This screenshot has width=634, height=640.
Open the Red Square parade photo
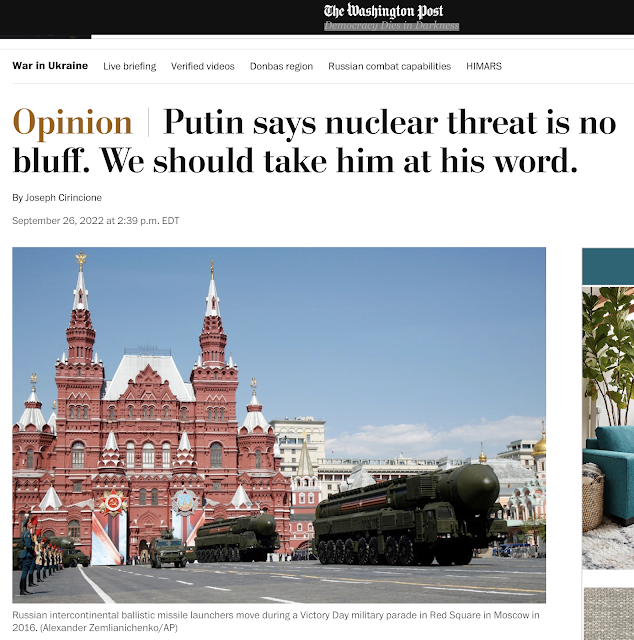(279, 425)
